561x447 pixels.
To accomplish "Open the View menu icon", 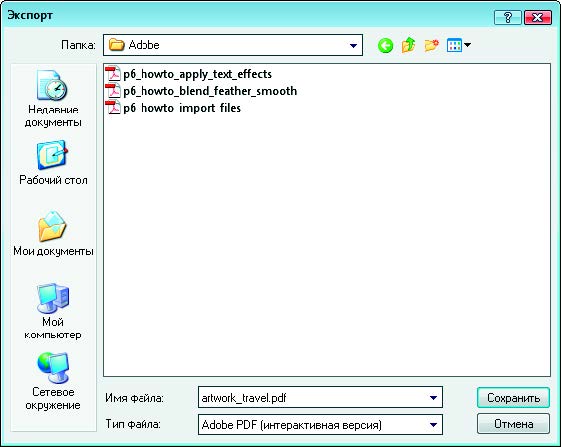I will click(458, 45).
